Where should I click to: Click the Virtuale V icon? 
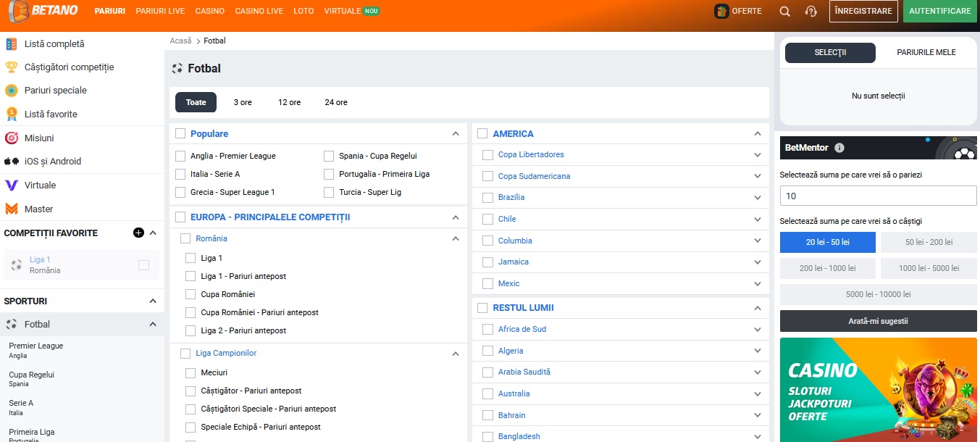point(11,185)
